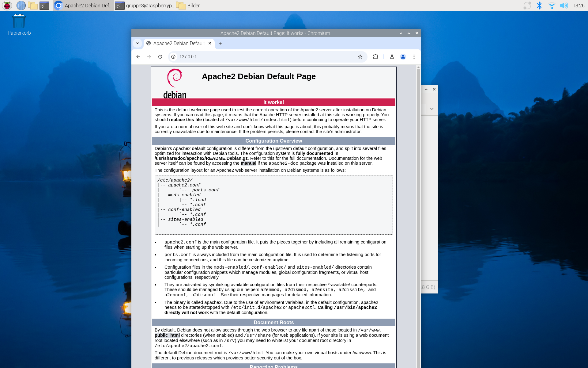
Task: Click the Debian swirl logo
Action: 175,83
